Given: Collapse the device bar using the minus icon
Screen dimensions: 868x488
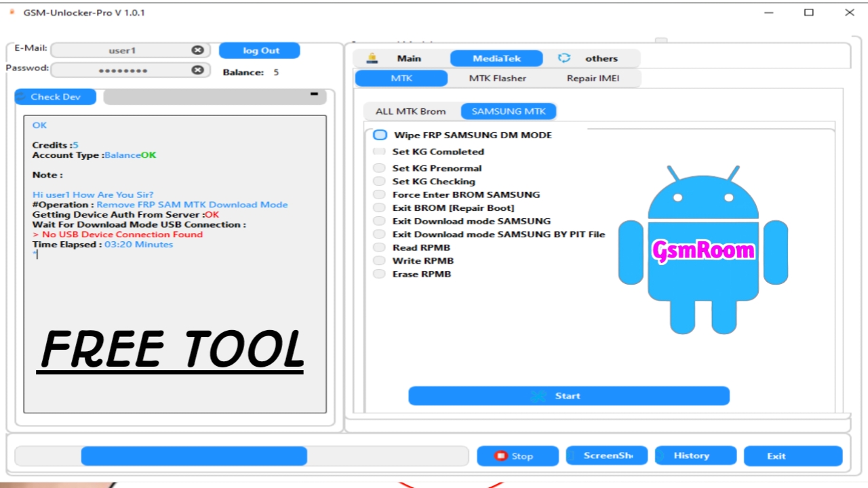Looking at the screenshot, I should point(314,94).
